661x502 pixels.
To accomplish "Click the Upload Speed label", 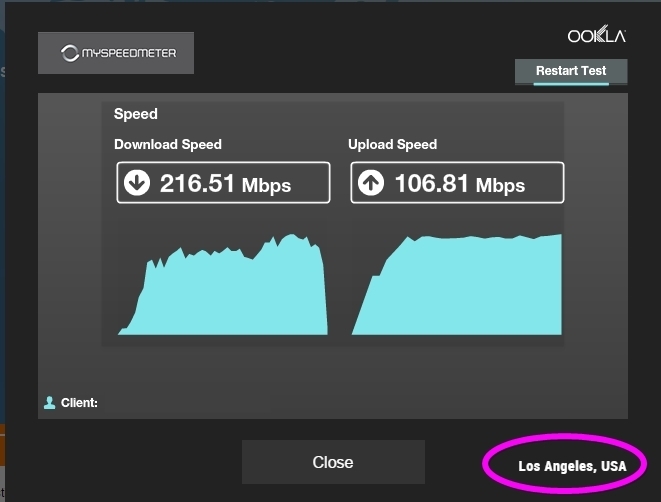I will pyautogui.click(x=393, y=144).
